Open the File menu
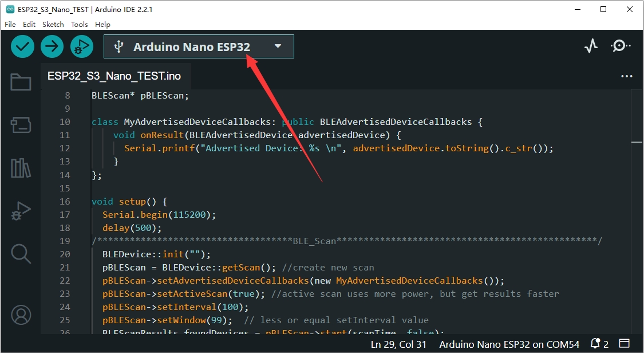This screenshot has width=644, height=353. coord(10,25)
